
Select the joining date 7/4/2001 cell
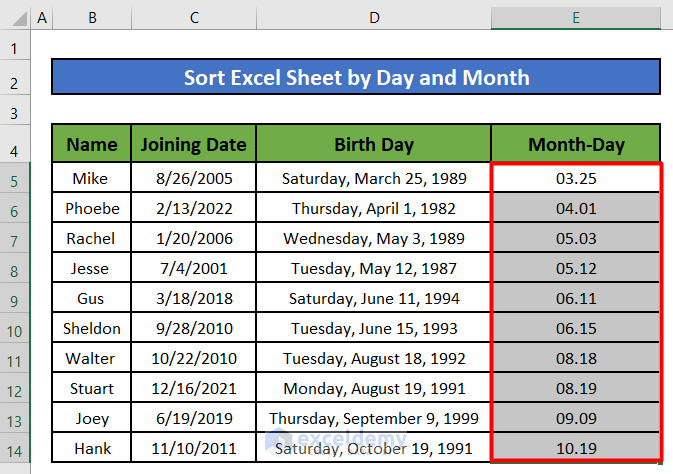click(x=193, y=269)
